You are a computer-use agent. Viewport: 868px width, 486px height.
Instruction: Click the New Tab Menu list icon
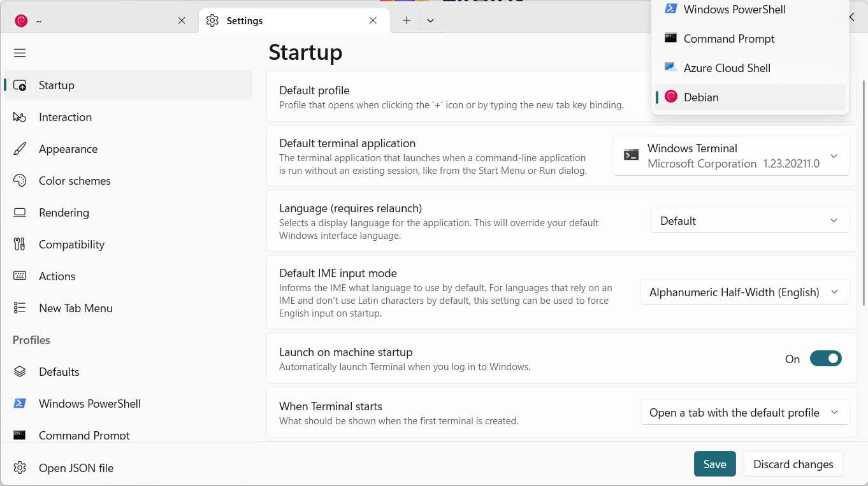(20, 308)
